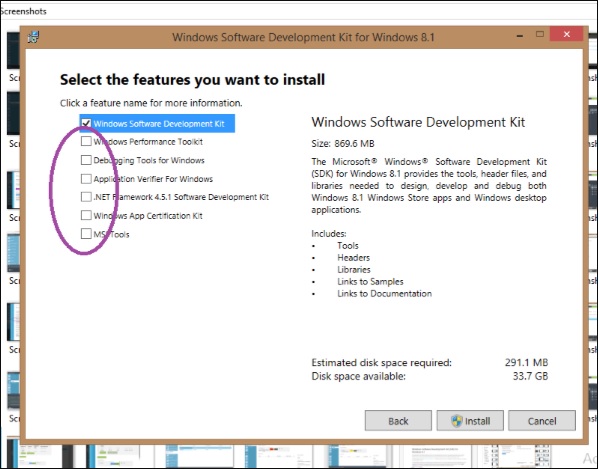Select the Debugging Tools for Windows label
The width and height of the screenshot is (599, 469).
[149, 160]
